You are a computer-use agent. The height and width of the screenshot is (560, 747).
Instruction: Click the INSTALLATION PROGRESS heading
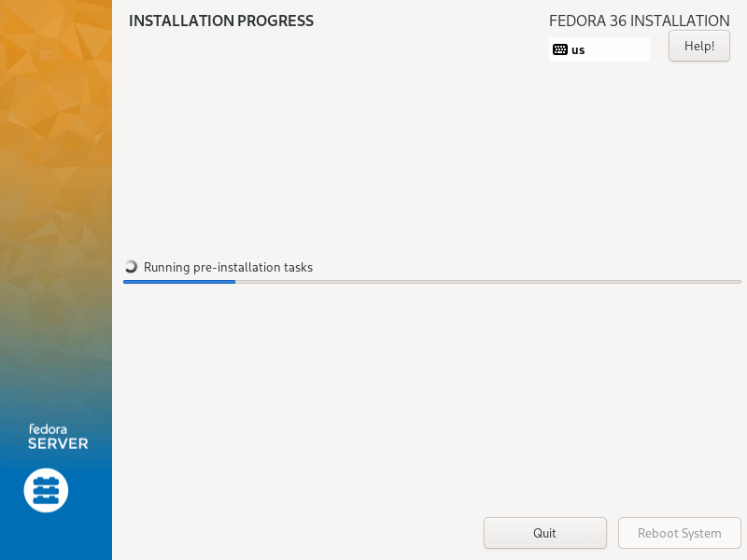pos(221,21)
